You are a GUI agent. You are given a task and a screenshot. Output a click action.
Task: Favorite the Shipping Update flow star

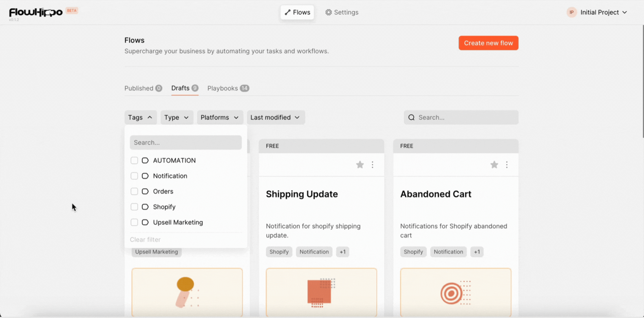point(360,165)
